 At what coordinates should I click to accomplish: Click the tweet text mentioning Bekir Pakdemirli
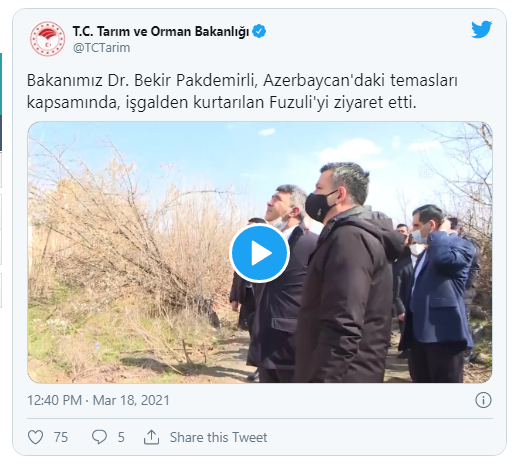(242, 91)
